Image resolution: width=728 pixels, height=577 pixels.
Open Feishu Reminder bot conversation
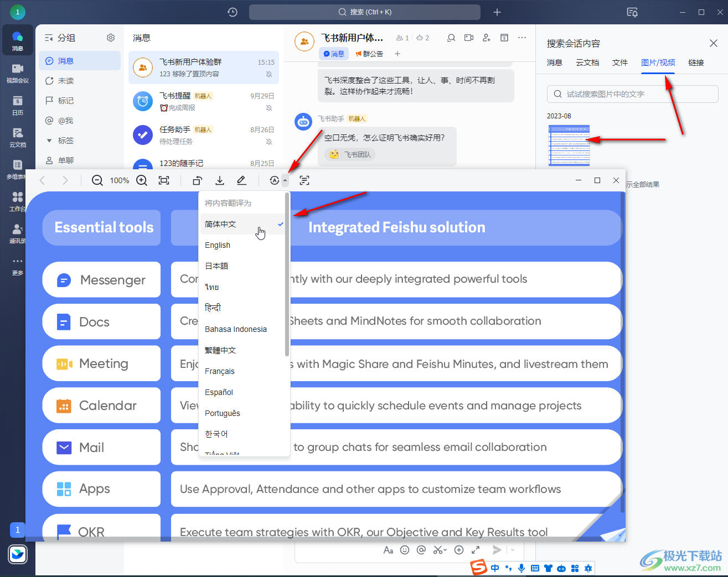(204, 101)
